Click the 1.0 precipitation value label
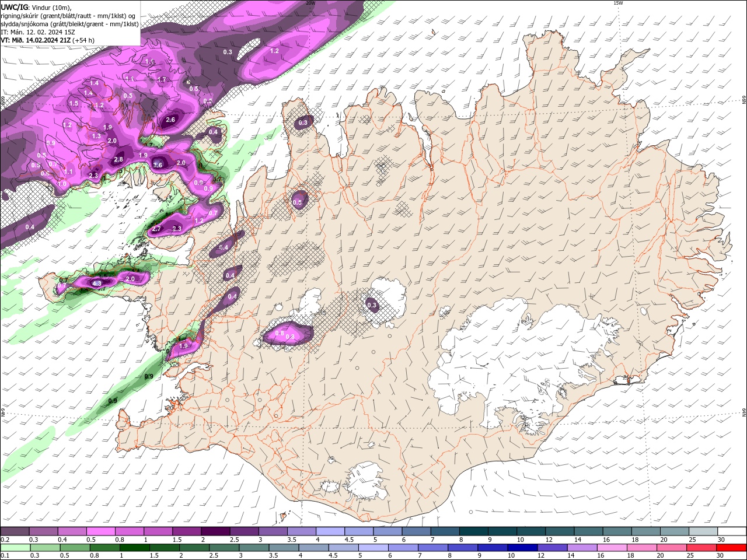Screen dimensions: 747x560 point(62,184)
